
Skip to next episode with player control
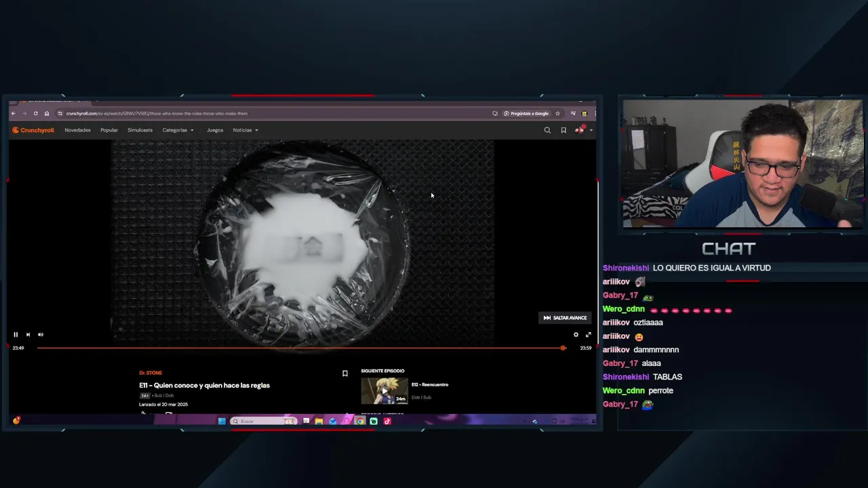point(28,334)
